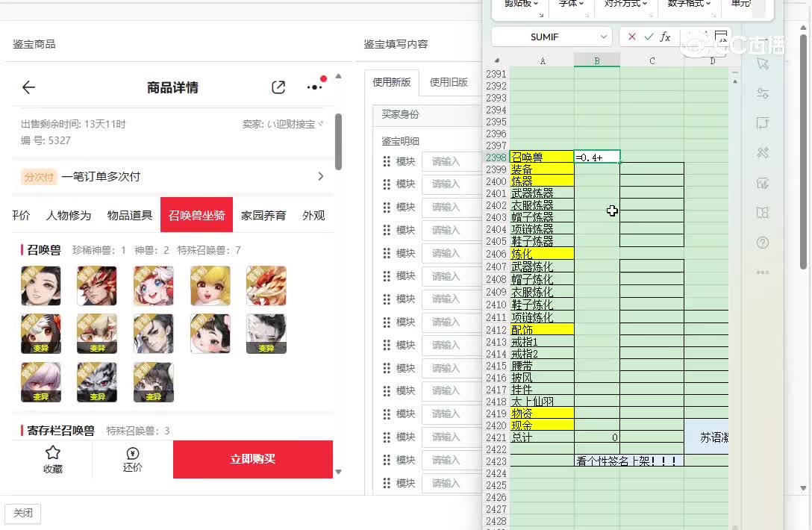812x530 pixels.
Task: Click the select-all corner of the spreadsheet
Action: pos(496,60)
